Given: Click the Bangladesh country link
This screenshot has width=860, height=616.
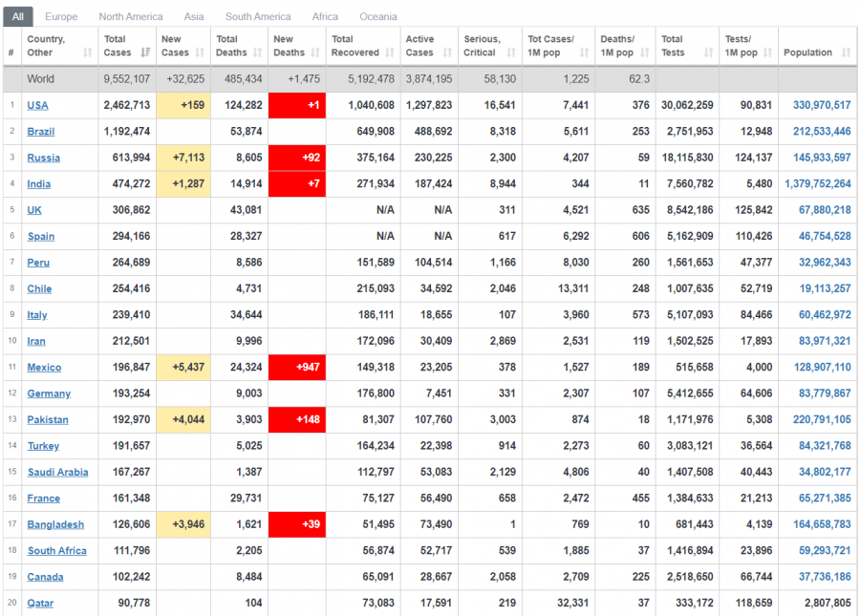Looking at the screenshot, I should coord(55,524).
